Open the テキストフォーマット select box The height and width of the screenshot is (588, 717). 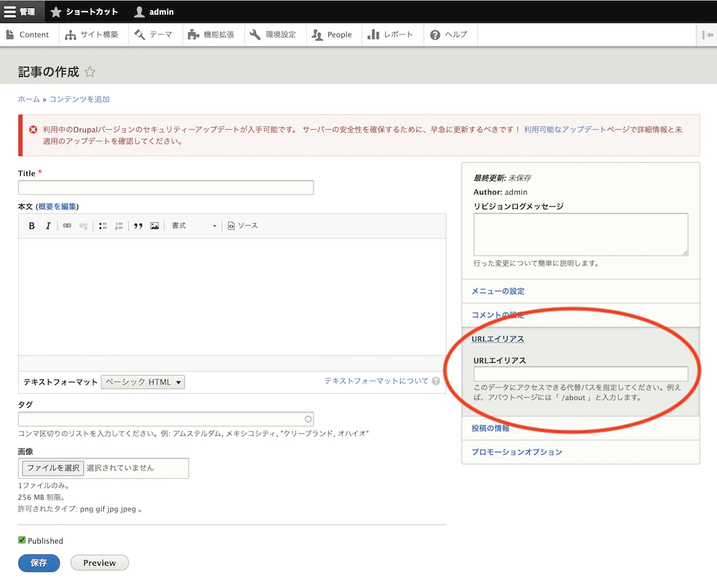pos(143,381)
